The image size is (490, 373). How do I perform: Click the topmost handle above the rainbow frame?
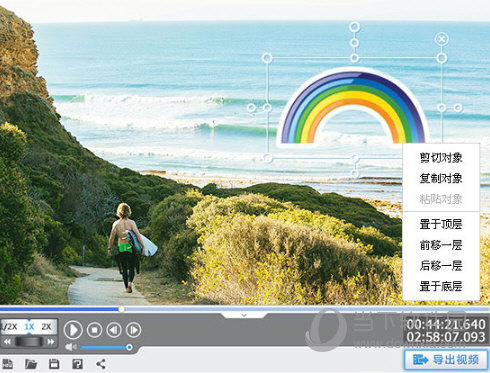354,26
